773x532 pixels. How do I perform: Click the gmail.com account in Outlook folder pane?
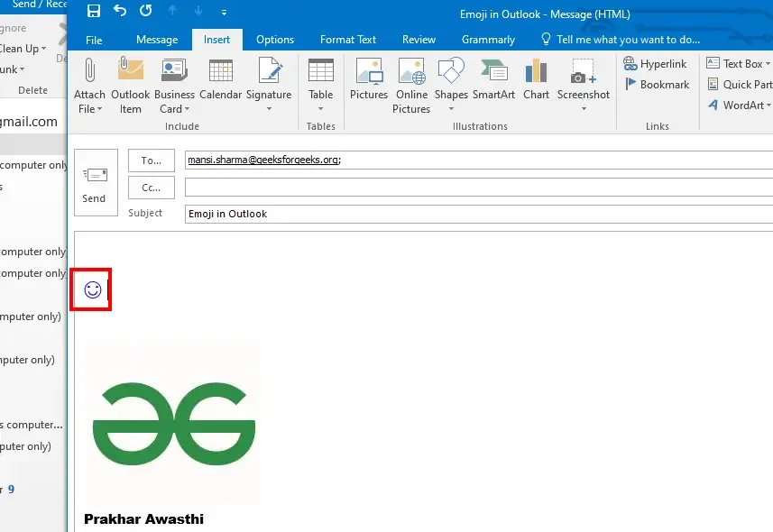[x=29, y=122]
